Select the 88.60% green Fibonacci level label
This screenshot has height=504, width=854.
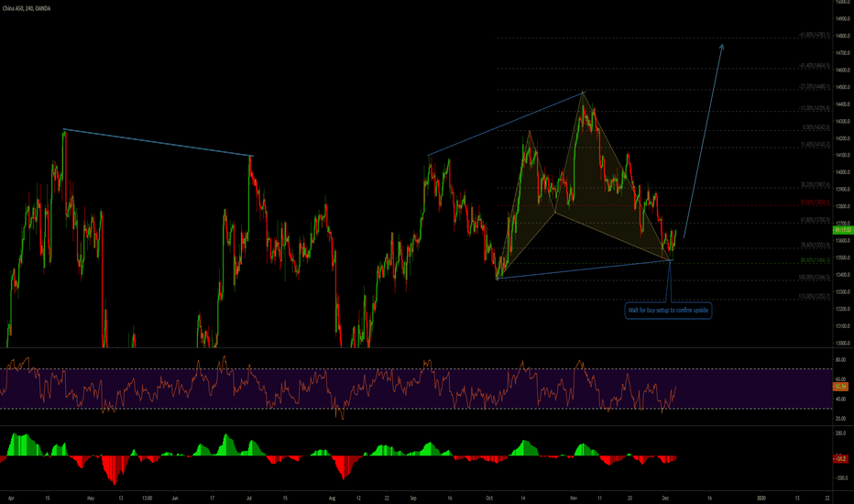[x=816, y=260]
